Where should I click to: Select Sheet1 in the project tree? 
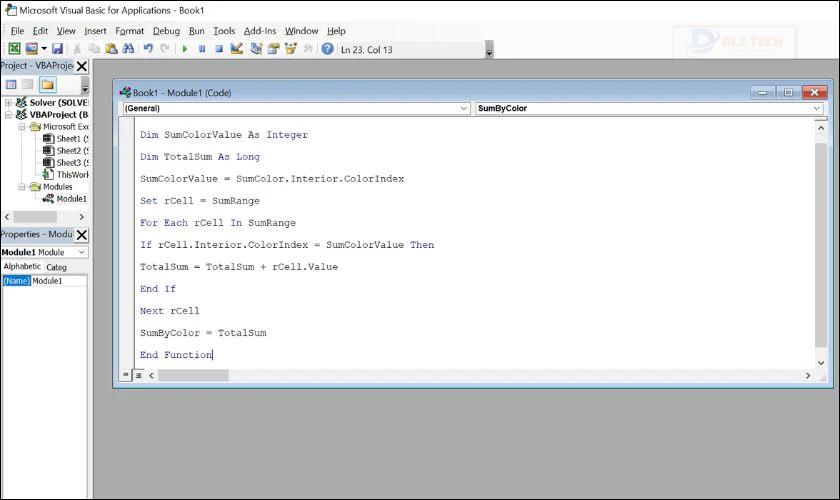point(66,139)
